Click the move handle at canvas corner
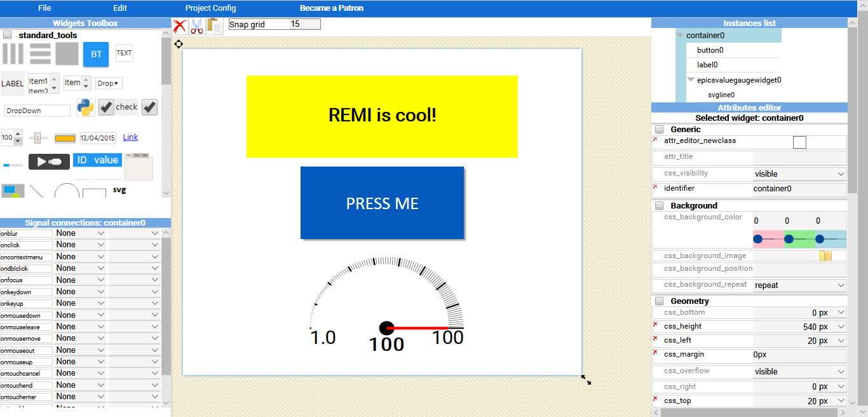Viewport: 868px width, 417px height. (179, 44)
